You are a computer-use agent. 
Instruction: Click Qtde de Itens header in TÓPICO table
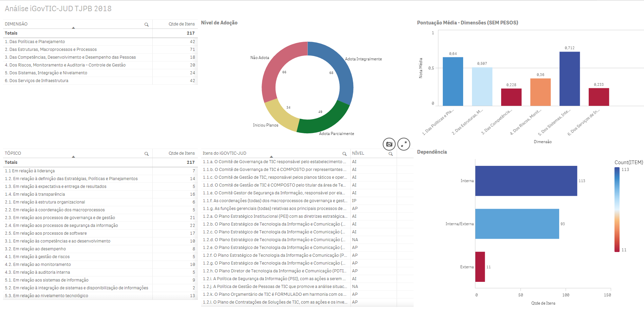(182, 153)
